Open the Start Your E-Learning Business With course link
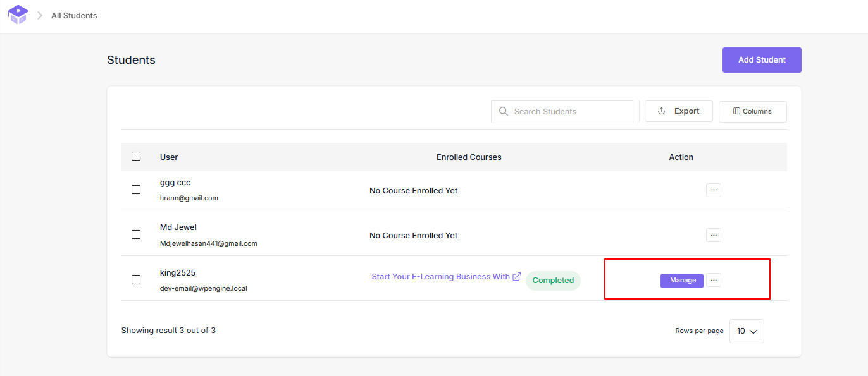The height and width of the screenshot is (376, 868). pyautogui.click(x=440, y=277)
